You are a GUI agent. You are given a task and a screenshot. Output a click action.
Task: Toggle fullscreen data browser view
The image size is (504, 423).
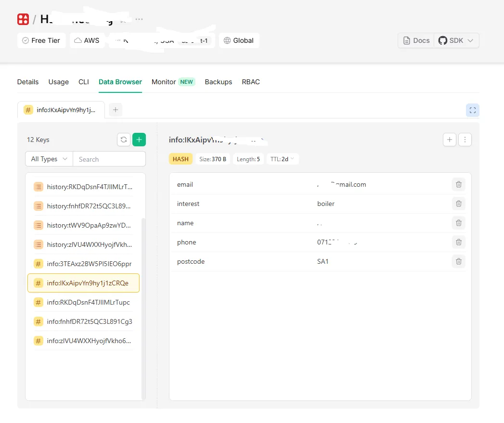(473, 110)
